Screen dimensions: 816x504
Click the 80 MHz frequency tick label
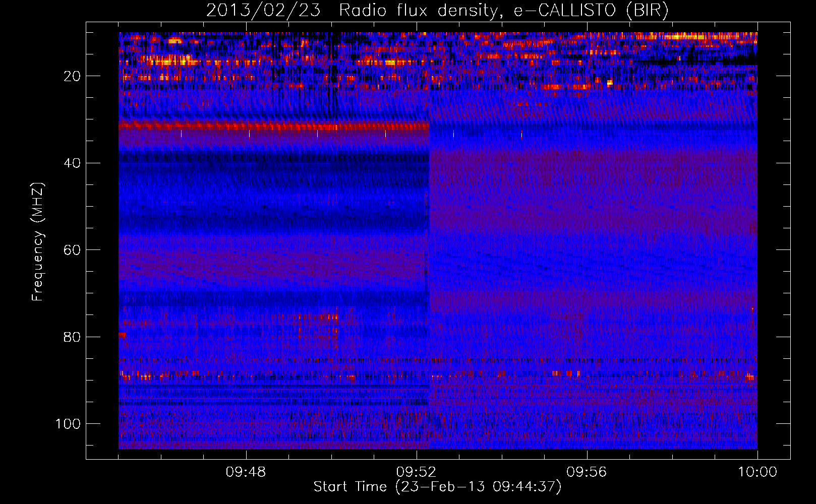(73, 337)
